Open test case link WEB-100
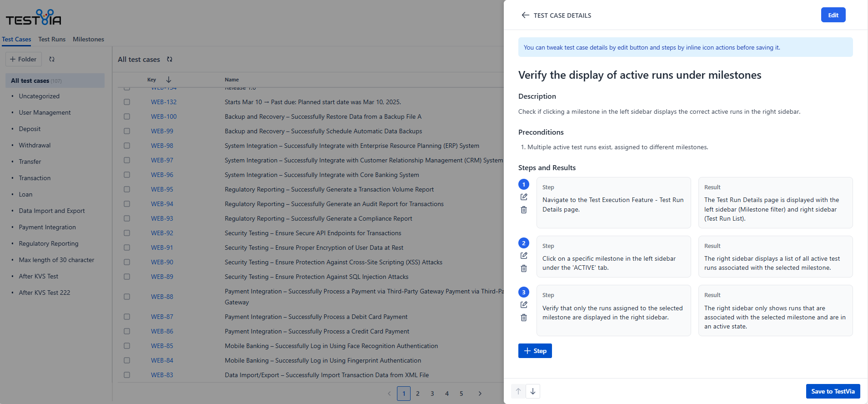Screen dimensions: 868x404 tap(164, 116)
